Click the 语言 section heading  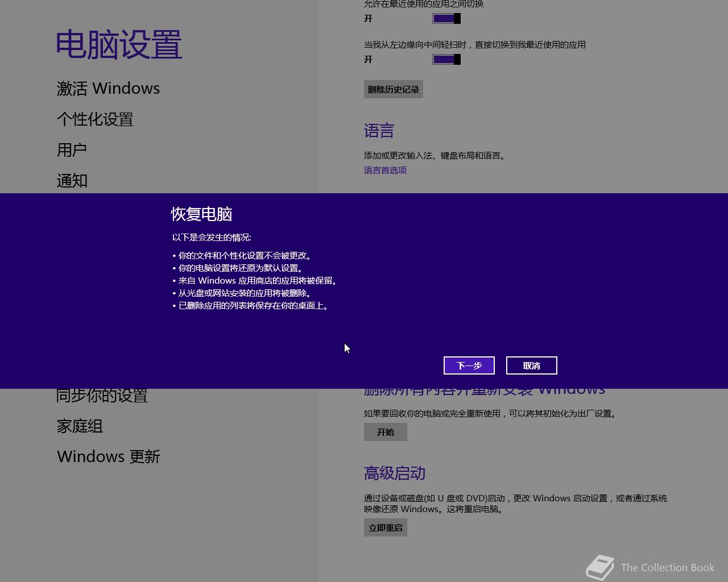click(379, 131)
